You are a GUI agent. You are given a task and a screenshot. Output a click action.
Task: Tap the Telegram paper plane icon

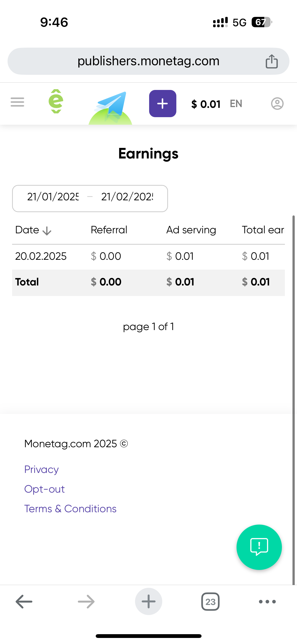click(x=111, y=106)
